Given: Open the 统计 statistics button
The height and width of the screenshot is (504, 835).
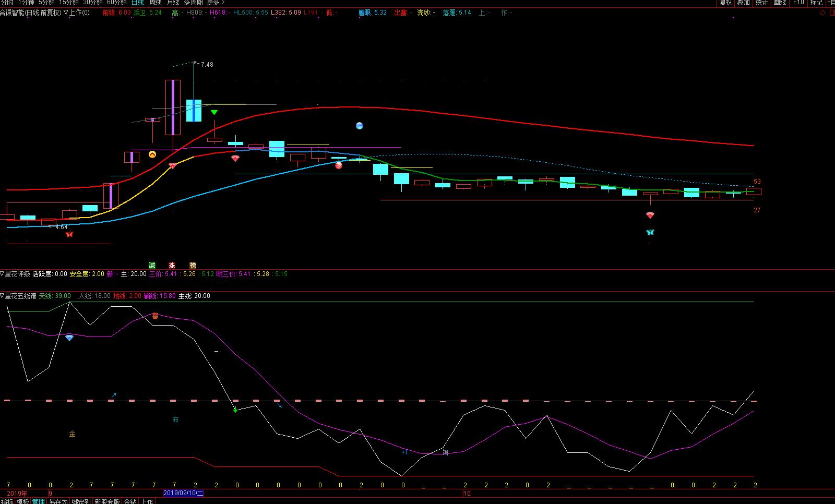Looking at the screenshot, I should tap(762, 3).
